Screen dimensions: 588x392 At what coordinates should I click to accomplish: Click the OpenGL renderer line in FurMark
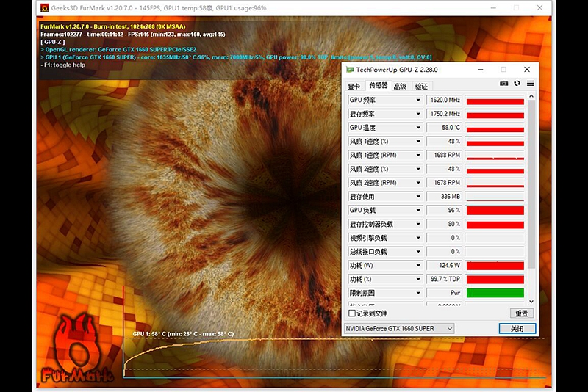pos(118,49)
